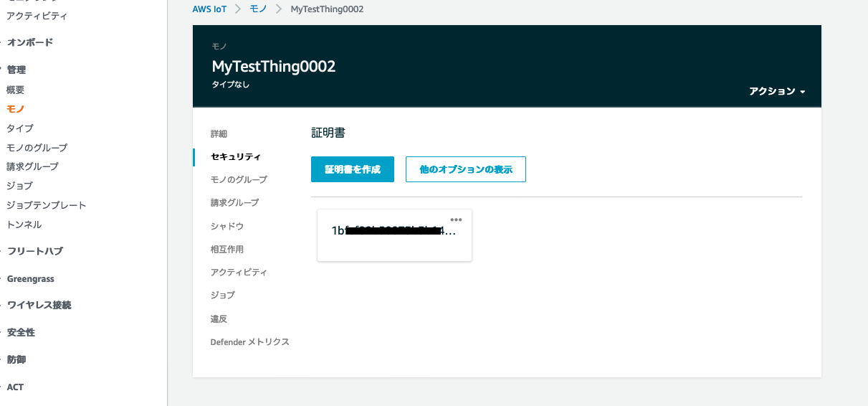Image resolution: width=868 pixels, height=406 pixels.
Task: Open ジョブテンプレート in left sidebar
Action: point(47,205)
